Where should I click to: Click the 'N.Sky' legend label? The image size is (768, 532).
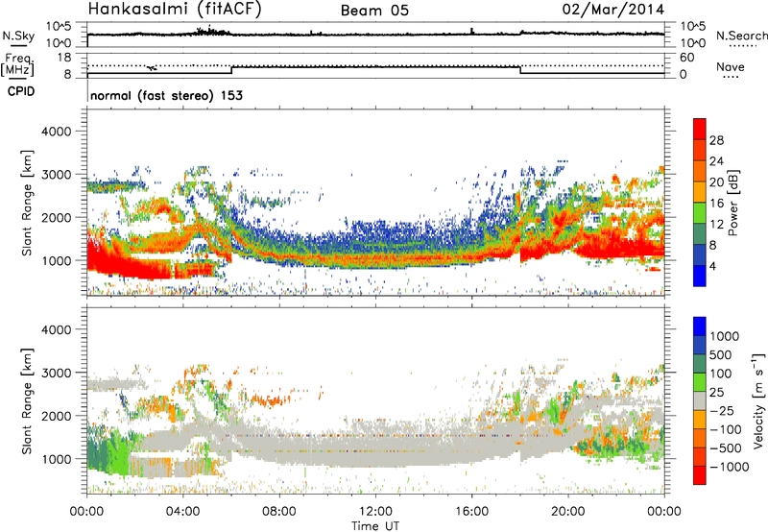pyautogui.click(x=18, y=36)
